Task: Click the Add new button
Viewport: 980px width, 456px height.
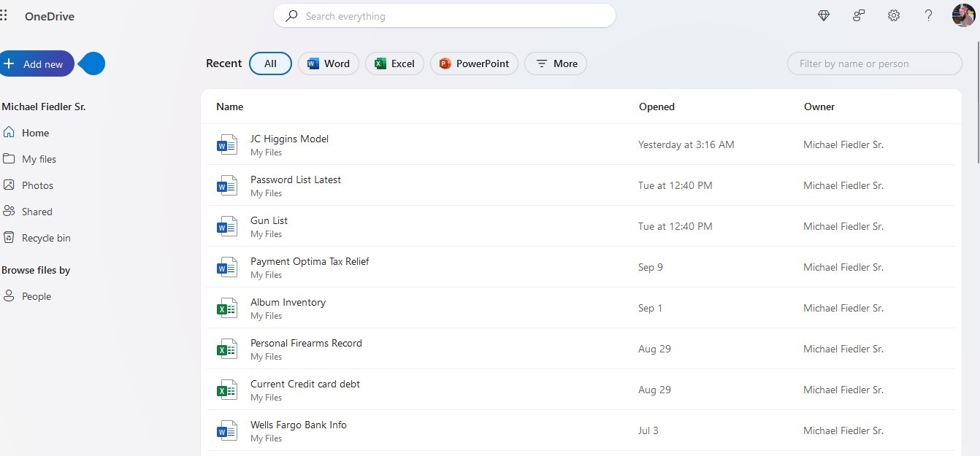Action: click(x=37, y=64)
